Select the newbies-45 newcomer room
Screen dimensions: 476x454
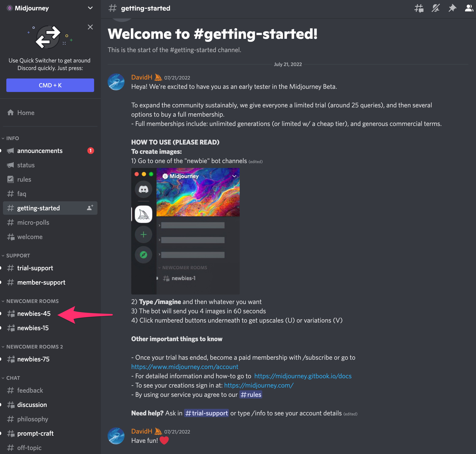click(x=34, y=313)
